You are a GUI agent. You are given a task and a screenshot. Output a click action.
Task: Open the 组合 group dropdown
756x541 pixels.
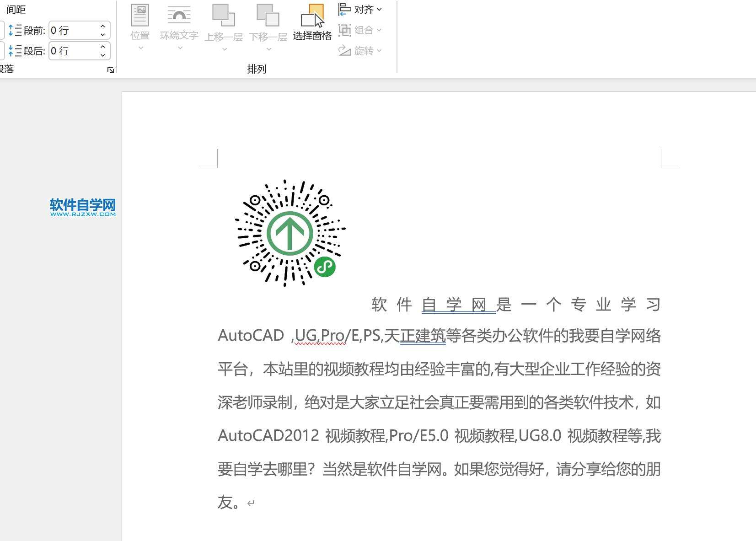click(360, 30)
